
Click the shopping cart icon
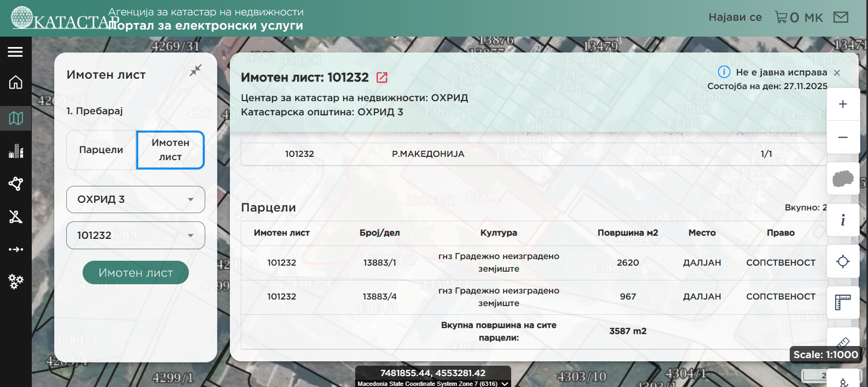point(781,17)
